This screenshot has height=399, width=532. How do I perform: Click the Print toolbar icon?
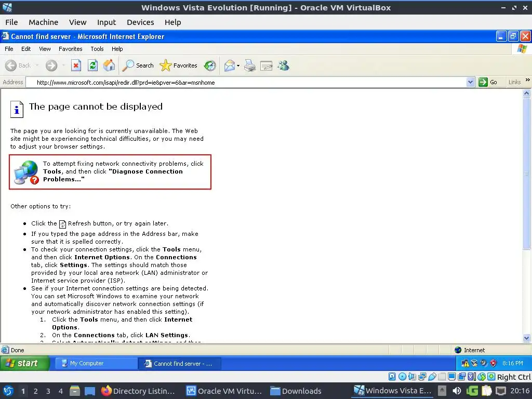tap(250, 65)
